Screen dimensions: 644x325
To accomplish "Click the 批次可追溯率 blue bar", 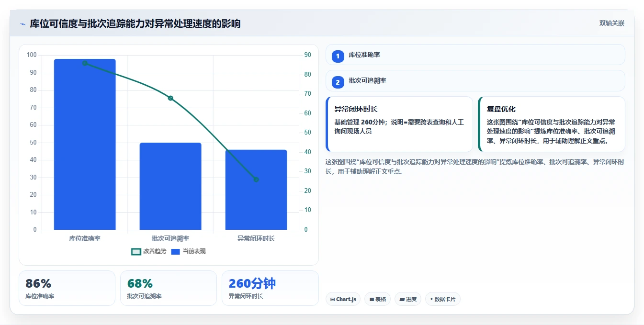I will coord(170,186).
